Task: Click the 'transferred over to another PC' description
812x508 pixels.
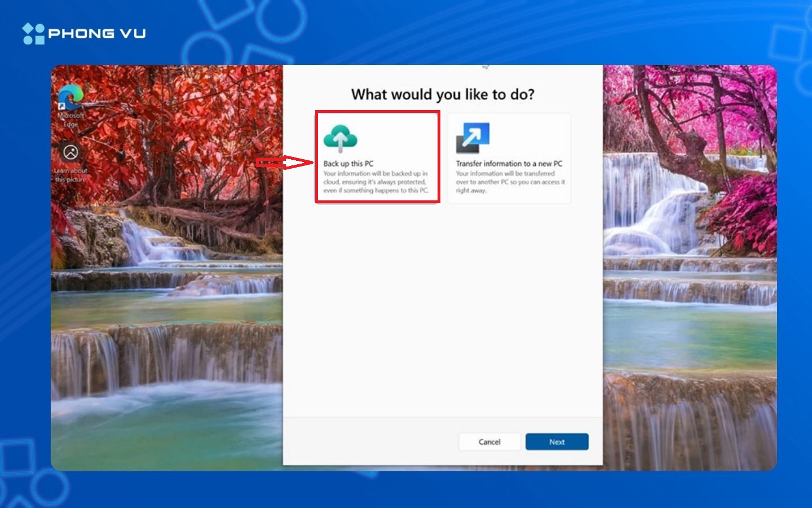Action: pos(510,182)
